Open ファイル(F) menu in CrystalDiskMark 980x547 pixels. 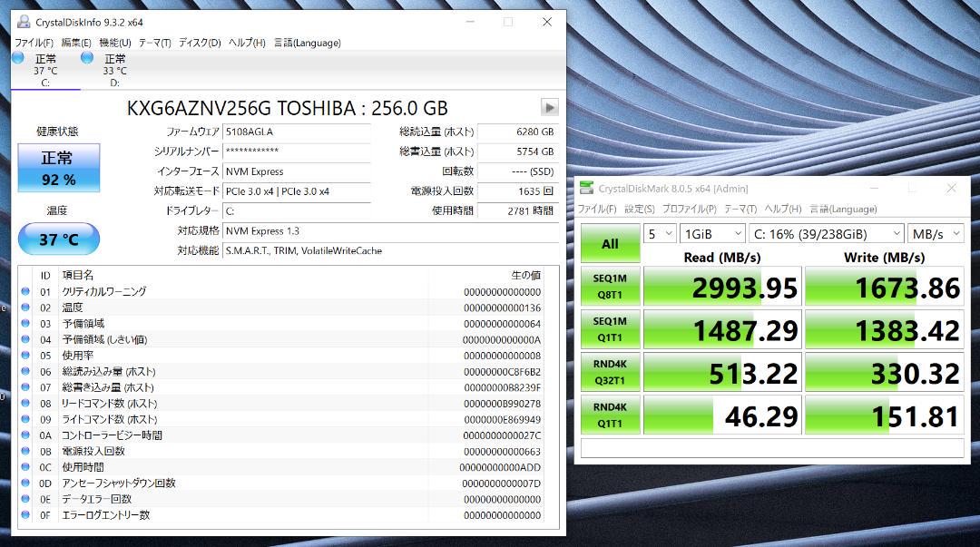597,209
